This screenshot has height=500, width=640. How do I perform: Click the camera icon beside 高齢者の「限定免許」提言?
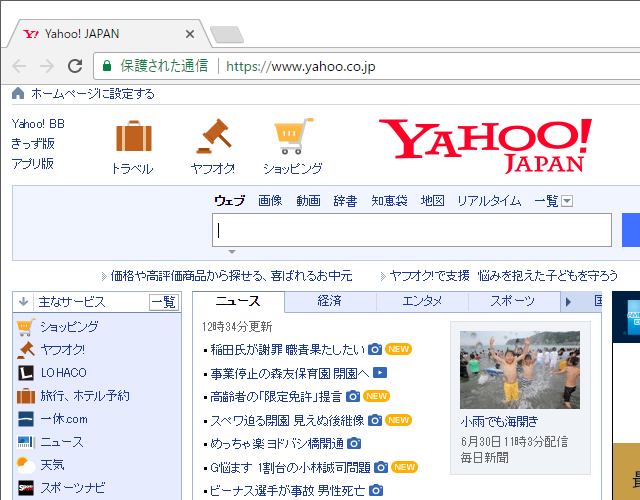(353, 396)
